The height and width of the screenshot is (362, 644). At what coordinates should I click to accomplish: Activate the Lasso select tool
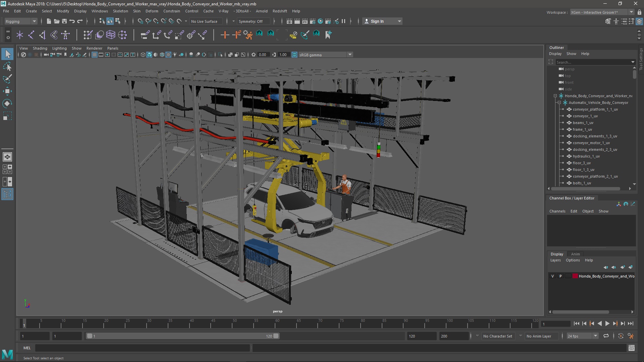pos(7,67)
